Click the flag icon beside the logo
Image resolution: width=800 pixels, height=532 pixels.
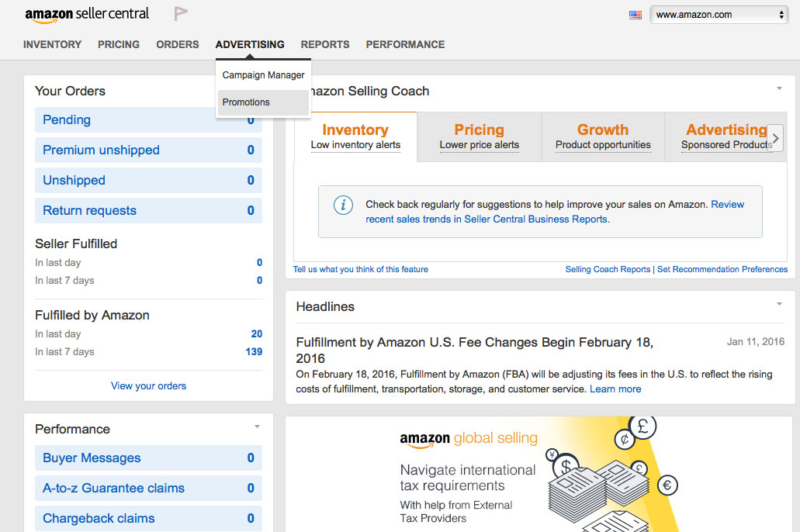181,14
